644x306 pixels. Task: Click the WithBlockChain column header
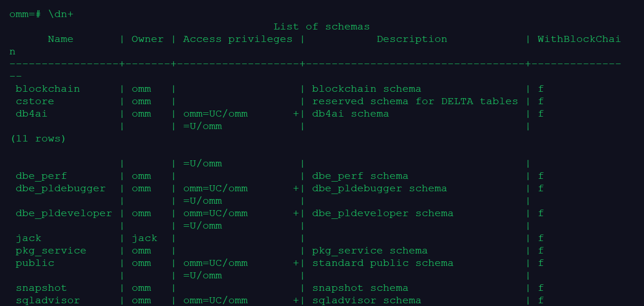[x=579, y=39]
